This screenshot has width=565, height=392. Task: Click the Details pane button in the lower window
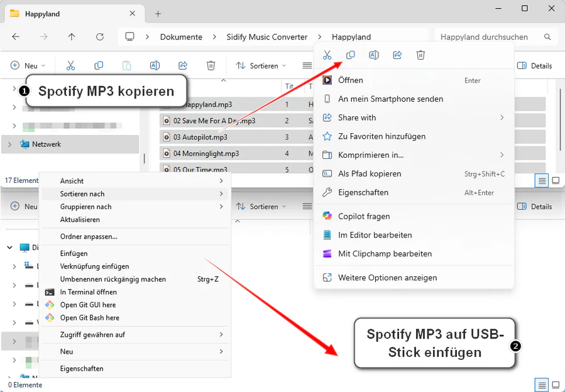click(534, 207)
